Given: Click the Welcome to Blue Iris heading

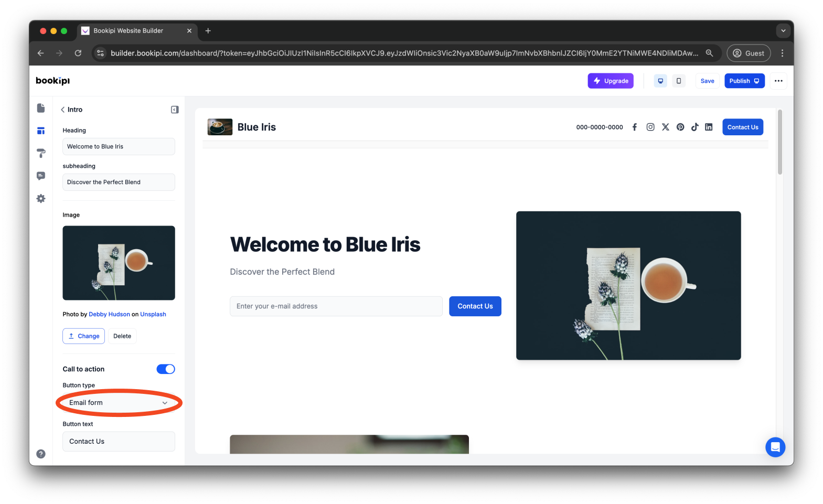Looking at the screenshot, I should click(x=325, y=244).
